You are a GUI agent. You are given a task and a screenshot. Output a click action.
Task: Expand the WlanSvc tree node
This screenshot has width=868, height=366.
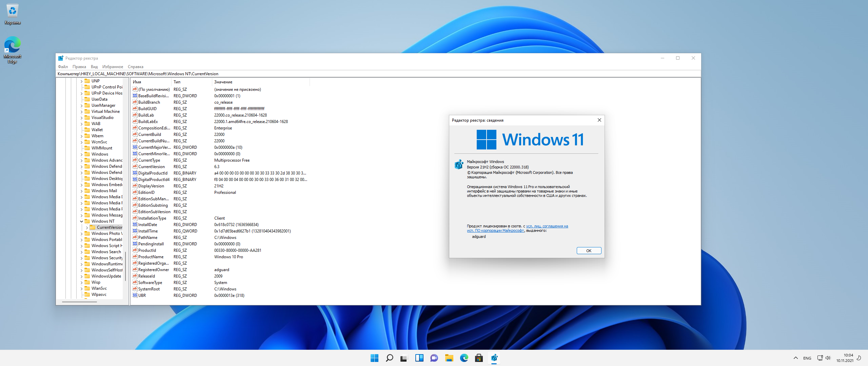(x=81, y=288)
